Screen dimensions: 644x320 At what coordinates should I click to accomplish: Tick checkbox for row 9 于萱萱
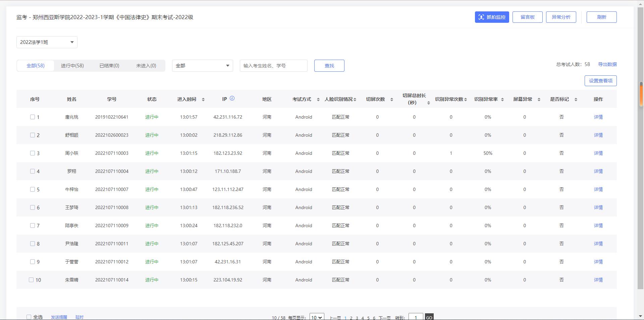point(33,262)
